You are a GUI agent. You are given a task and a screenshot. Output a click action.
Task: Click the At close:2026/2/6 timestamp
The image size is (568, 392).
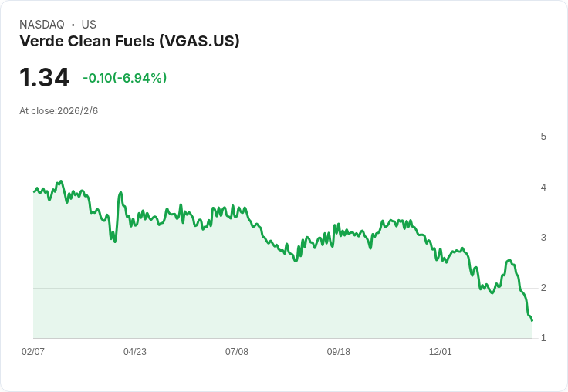click(59, 111)
